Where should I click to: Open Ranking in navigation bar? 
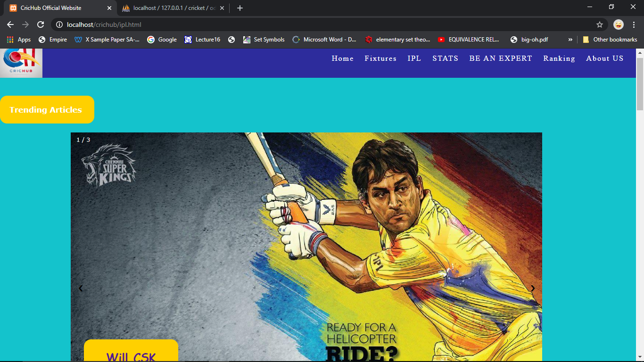559,58
